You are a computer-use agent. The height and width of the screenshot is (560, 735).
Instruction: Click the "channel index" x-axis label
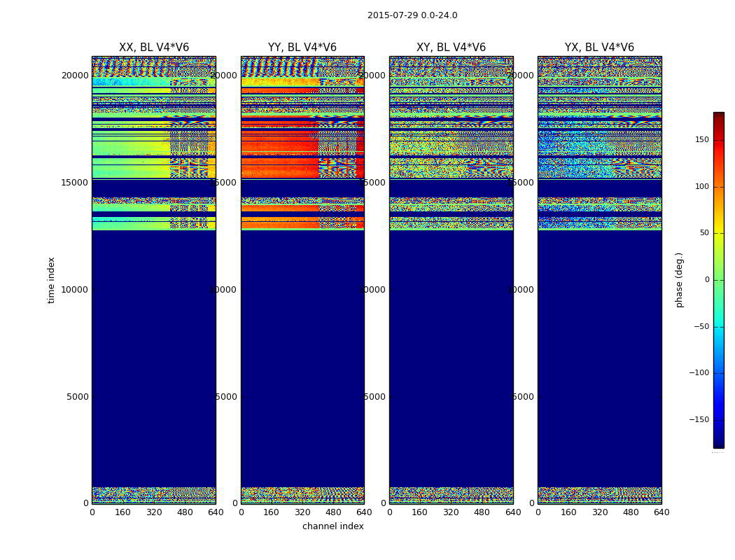pyautogui.click(x=333, y=526)
